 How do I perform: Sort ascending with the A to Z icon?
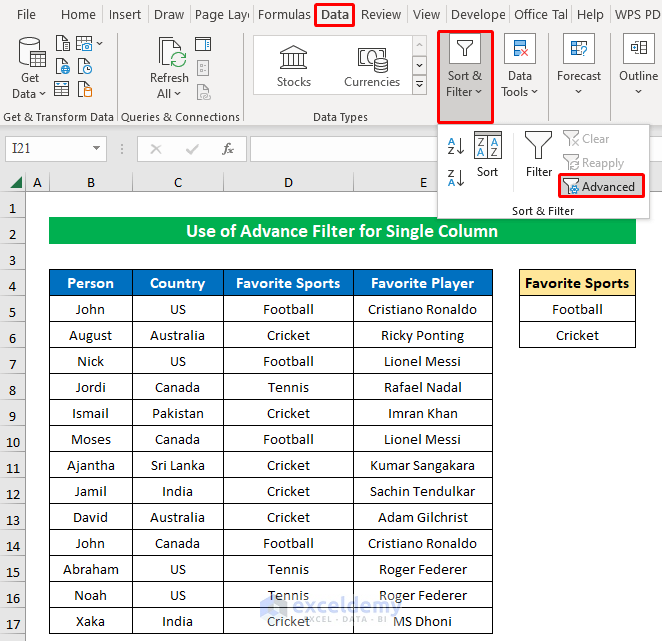[x=456, y=146]
